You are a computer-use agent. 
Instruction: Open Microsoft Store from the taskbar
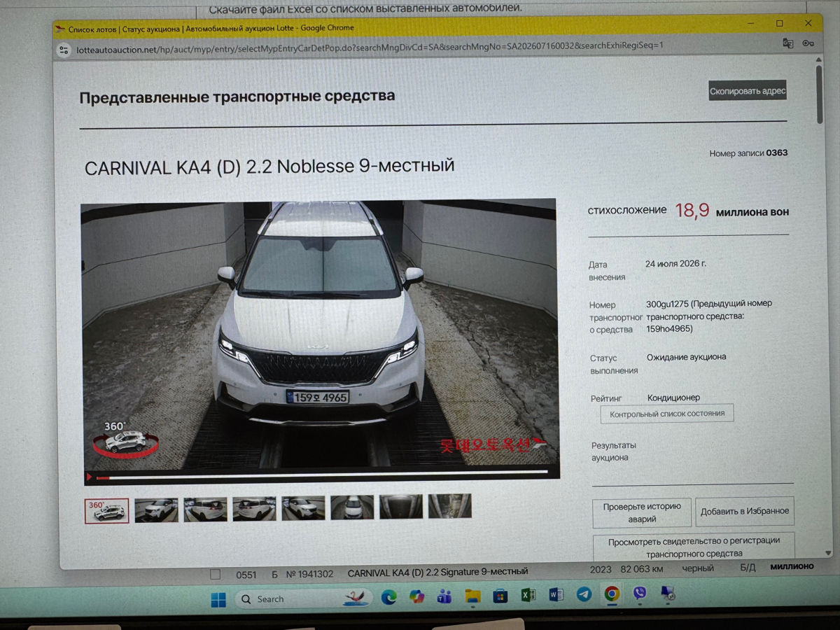tap(500, 596)
